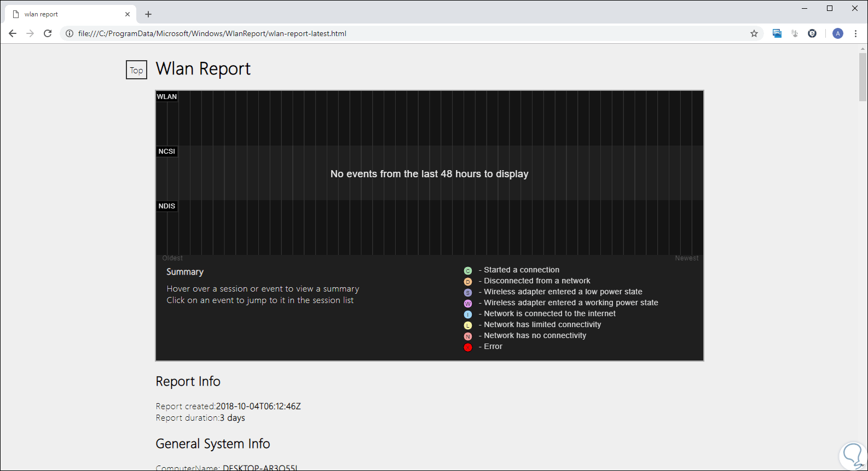
Task: Select the wlan report tab
Action: [71, 14]
